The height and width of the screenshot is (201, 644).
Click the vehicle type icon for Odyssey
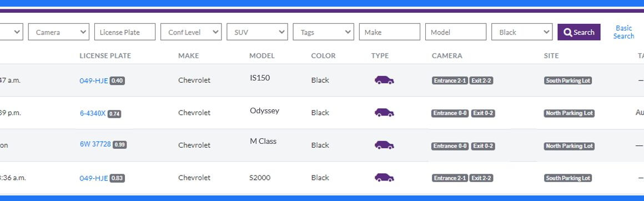tap(384, 113)
